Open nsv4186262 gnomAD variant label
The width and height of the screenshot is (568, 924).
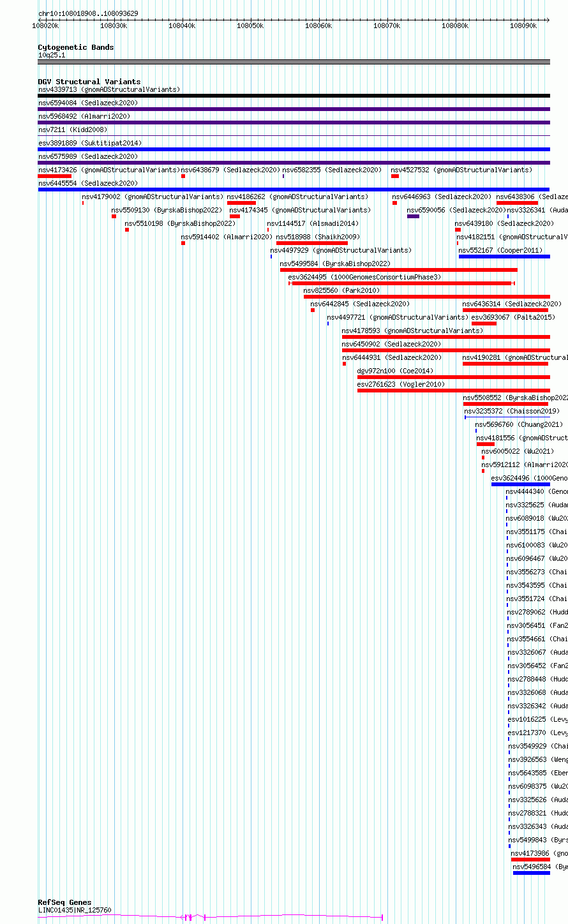(x=298, y=197)
